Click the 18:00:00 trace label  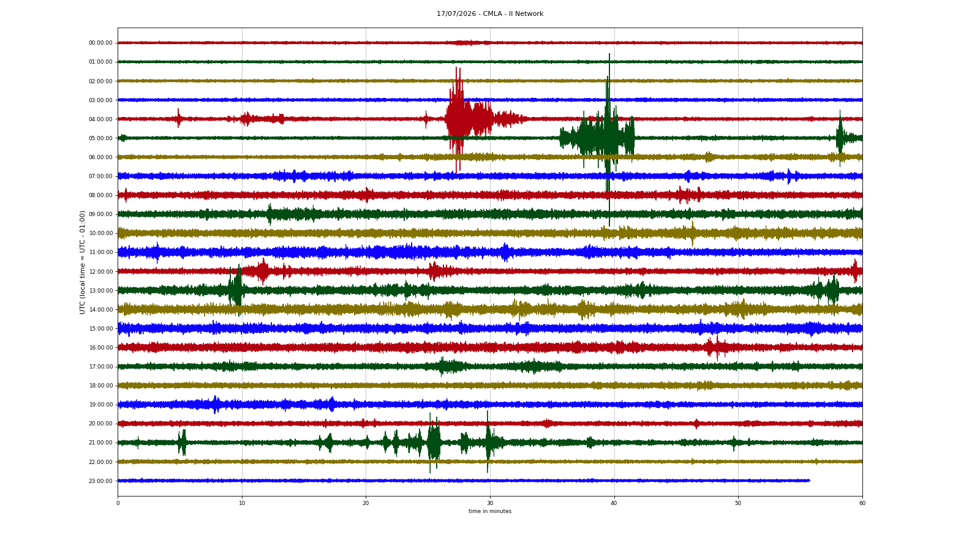[x=100, y=386]
